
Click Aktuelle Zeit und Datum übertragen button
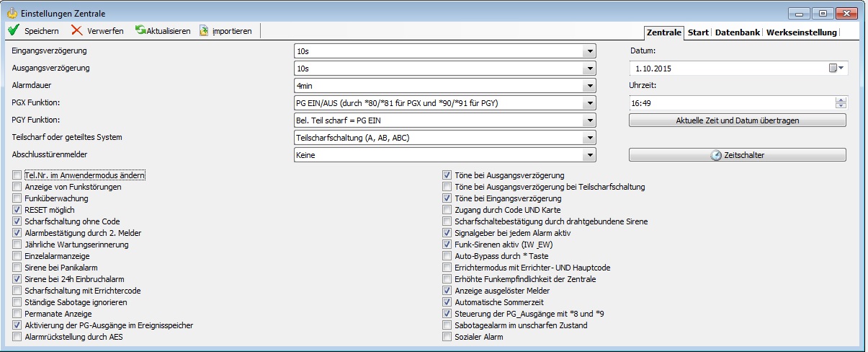[x=738, y=120]
